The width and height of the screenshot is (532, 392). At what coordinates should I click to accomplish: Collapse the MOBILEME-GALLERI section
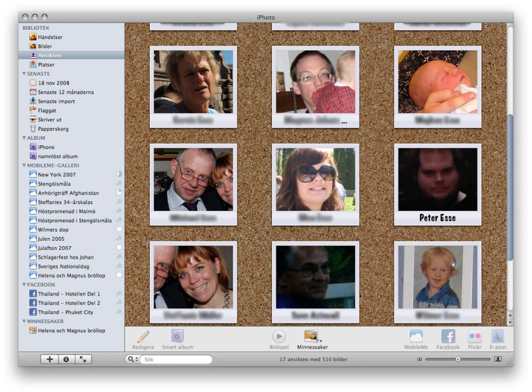pyautogui.click(x=24, y=165)
